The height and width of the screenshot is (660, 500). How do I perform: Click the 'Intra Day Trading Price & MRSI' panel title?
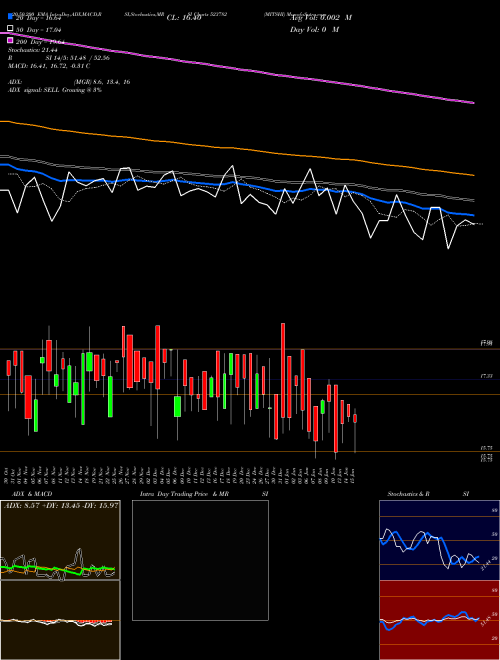pos(204,494)
